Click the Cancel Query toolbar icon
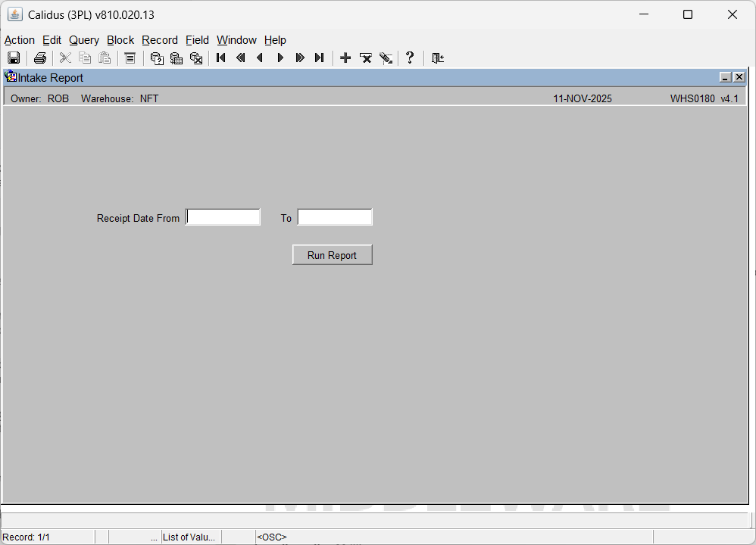The image size is (756, 545). click(x=196, y=58)
